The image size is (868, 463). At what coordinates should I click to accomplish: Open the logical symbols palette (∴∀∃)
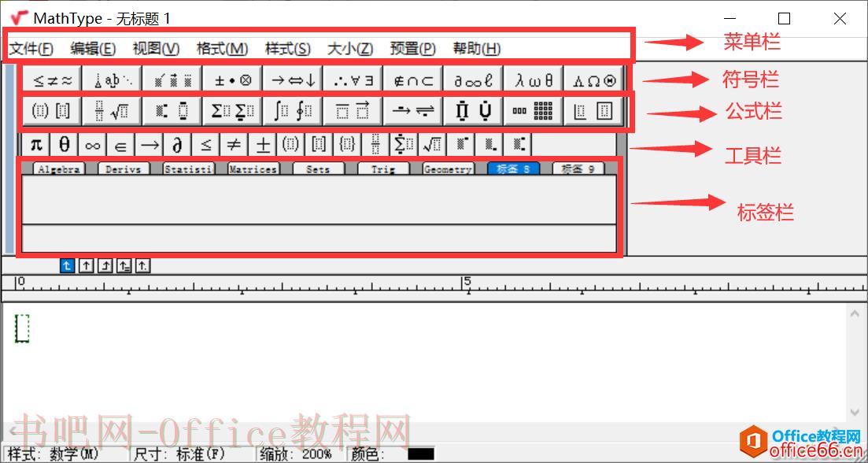[354, 80]
